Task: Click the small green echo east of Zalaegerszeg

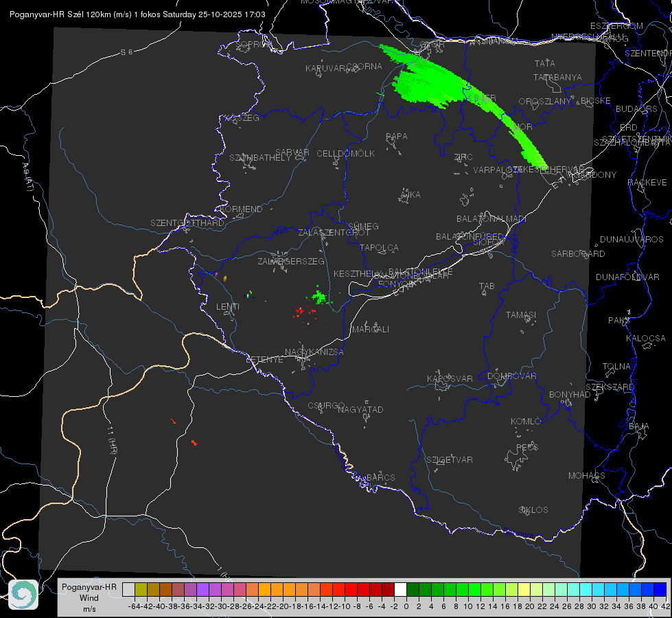Action: 319,297
